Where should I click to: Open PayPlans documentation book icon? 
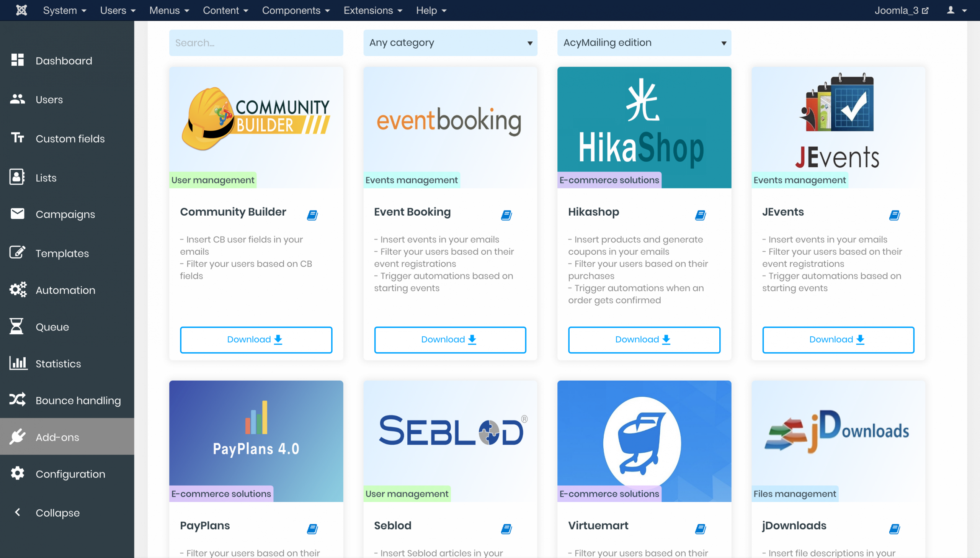(x=312, y=529)
